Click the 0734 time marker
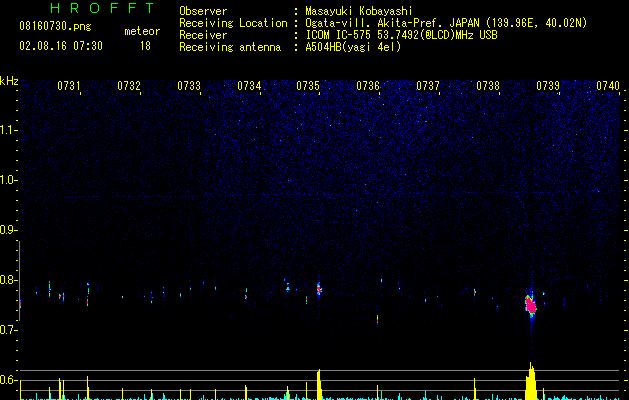 click(249, 86)
